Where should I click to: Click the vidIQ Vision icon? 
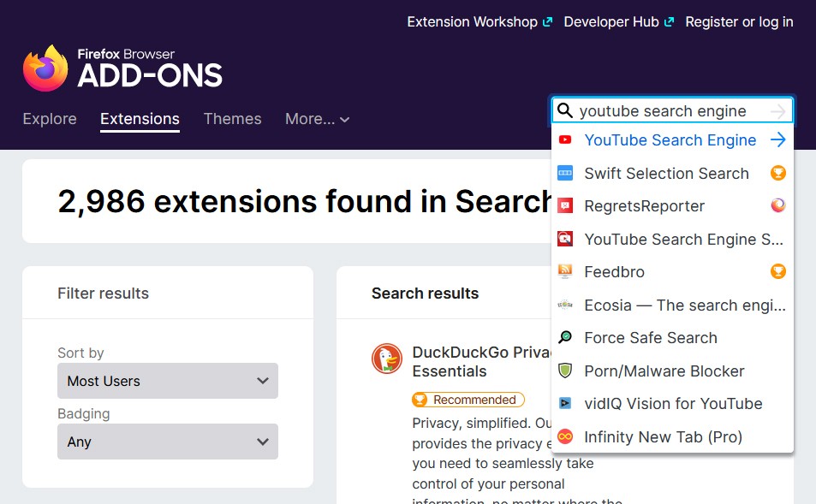coord(565,404)
